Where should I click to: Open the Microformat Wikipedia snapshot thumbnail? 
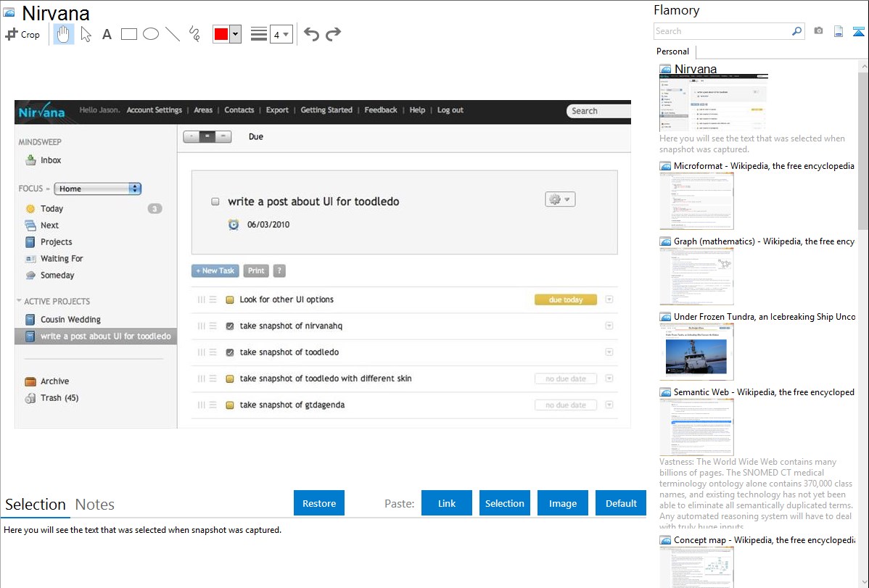(696, 201)
